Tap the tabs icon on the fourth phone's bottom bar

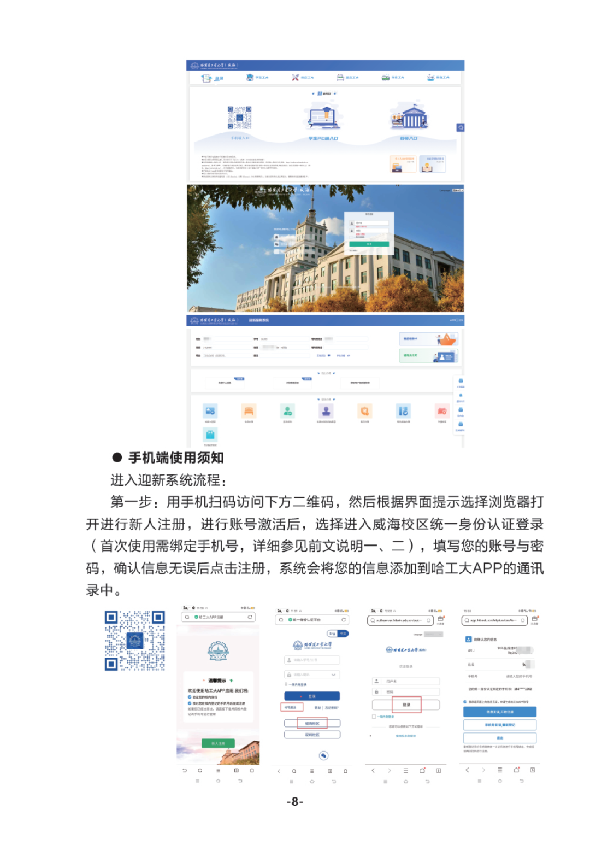533,770
